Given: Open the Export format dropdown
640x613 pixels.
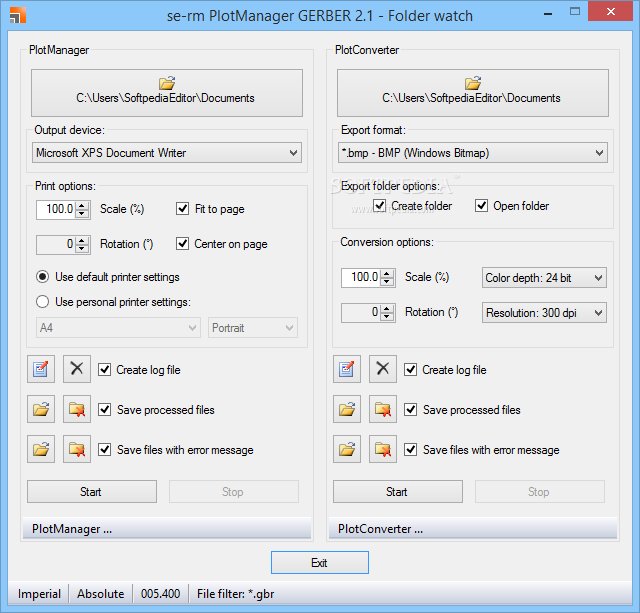Looking at the screenshot, I should tap(473, 153).
